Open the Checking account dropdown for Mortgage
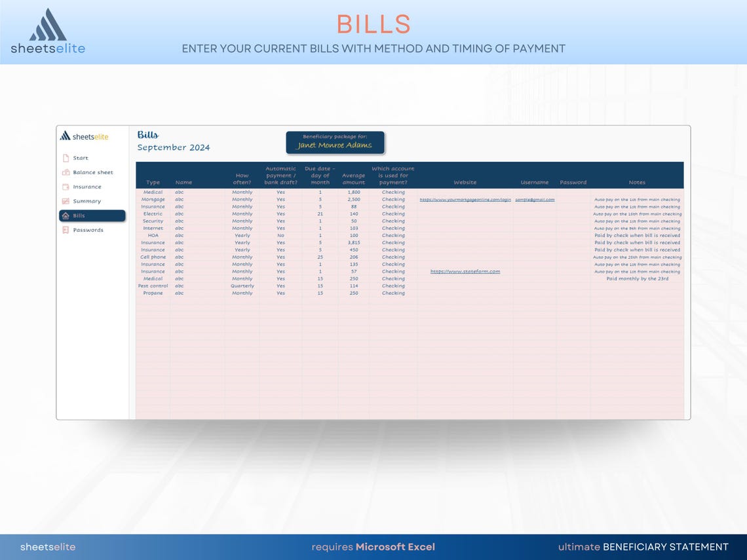Screen dimensions: 747x560 click(x=393, y=199)
